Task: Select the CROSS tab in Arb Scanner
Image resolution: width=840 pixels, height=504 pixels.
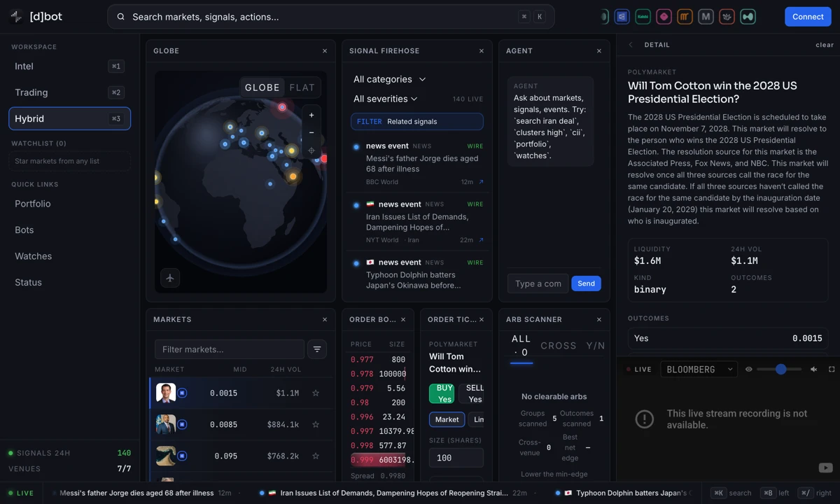Action: pos(559,346)
